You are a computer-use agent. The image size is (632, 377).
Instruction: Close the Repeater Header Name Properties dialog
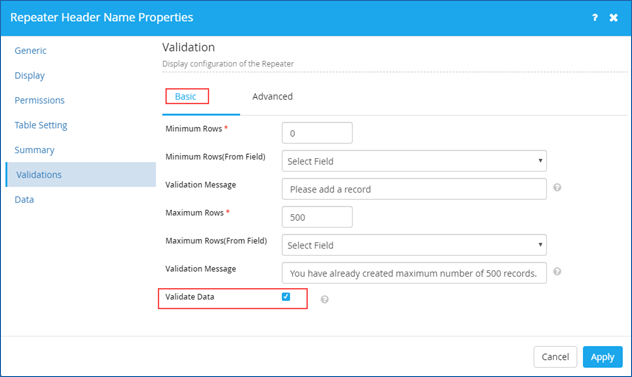coord(613,18)
